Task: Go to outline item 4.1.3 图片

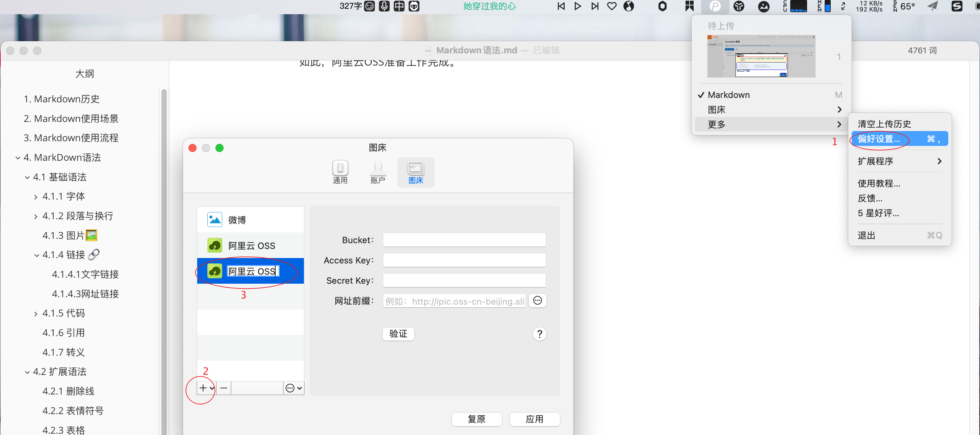Action: [x=70, y=236]
